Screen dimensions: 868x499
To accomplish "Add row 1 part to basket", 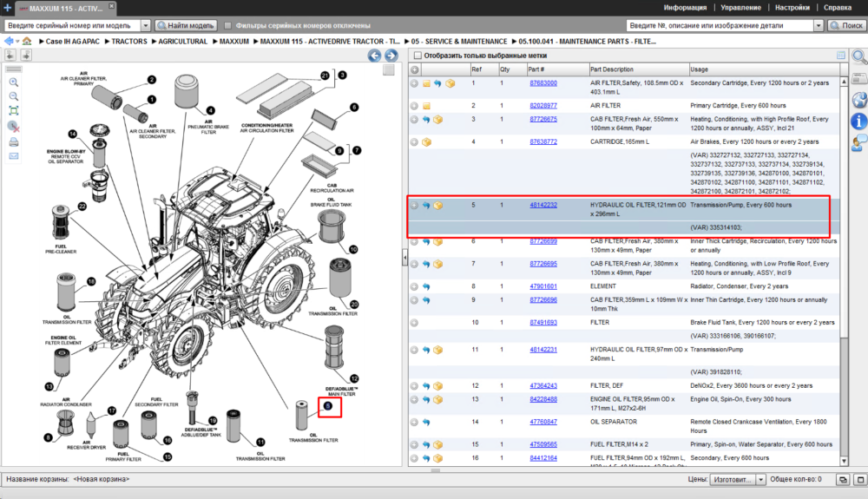I will [414, 83].
